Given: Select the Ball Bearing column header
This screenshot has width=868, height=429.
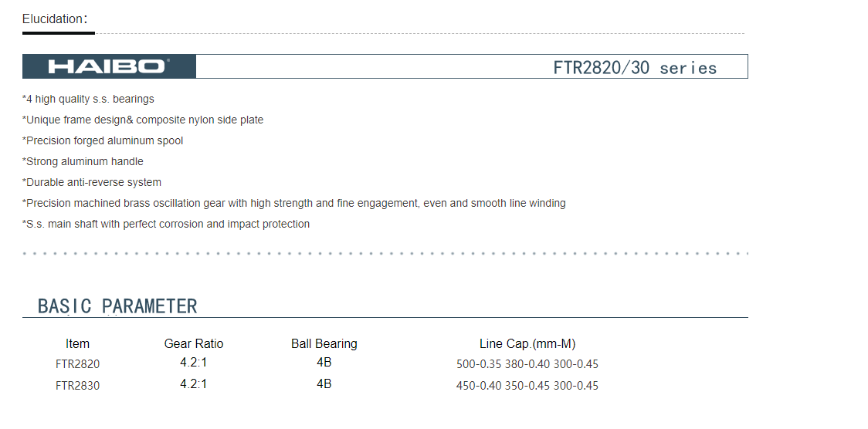Looking at the screenshot, I should tap(324, 344).
